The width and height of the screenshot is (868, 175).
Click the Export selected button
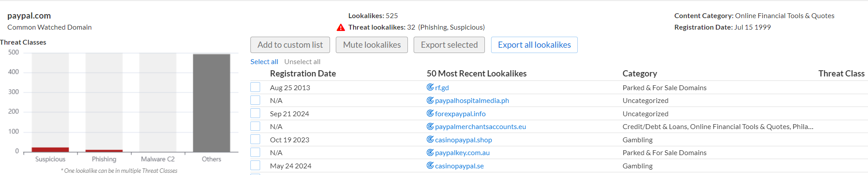(449, 45)
